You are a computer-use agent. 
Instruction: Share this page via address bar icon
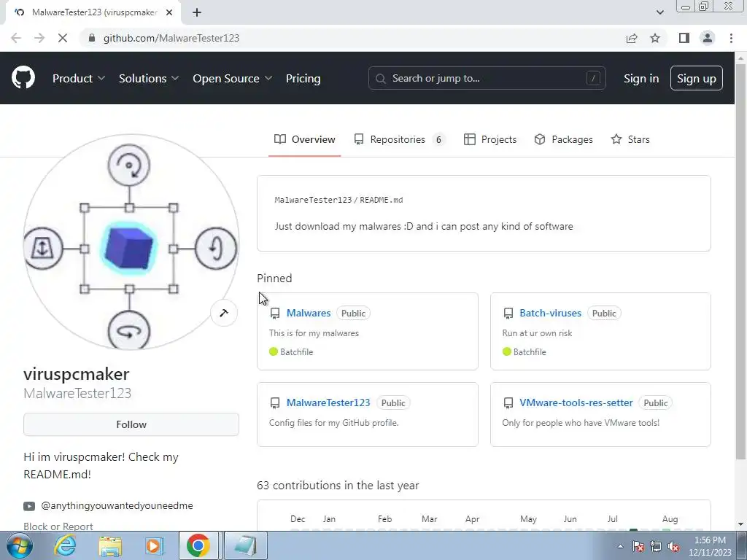tap(632, 38)
